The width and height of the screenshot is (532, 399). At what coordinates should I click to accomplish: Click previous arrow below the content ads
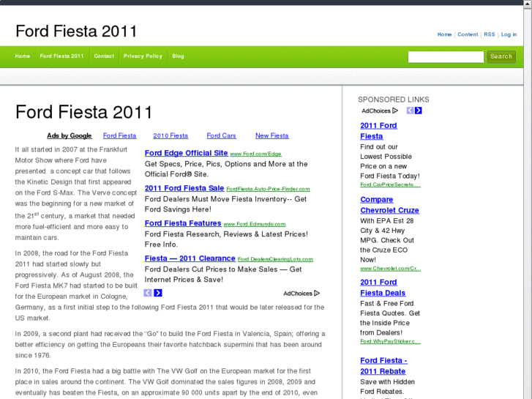tap(148, 293)
